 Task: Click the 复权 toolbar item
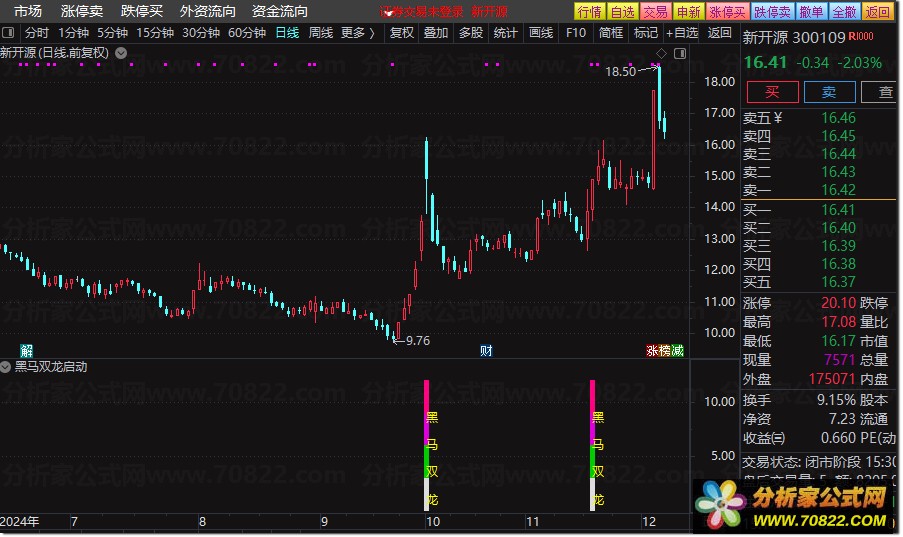(x=401, y=33)
